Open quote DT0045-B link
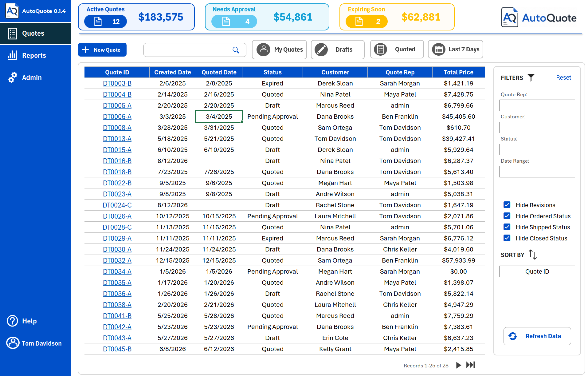This screenshot has height=376, width=588. pos(117,349)
